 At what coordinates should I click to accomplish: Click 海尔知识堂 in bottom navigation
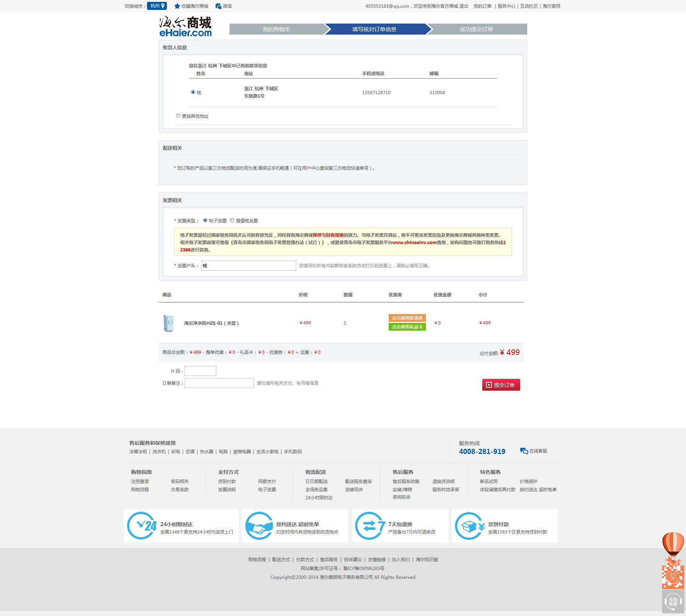click(x=427, y=559)
